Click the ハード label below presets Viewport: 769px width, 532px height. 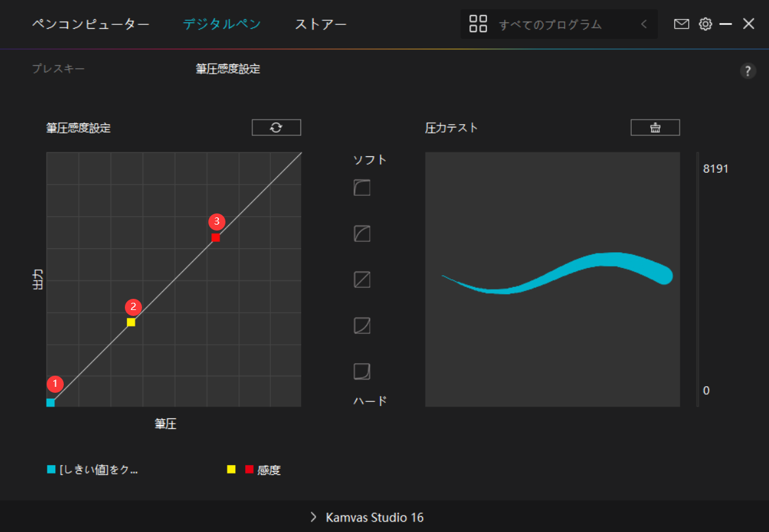point(370,401)
